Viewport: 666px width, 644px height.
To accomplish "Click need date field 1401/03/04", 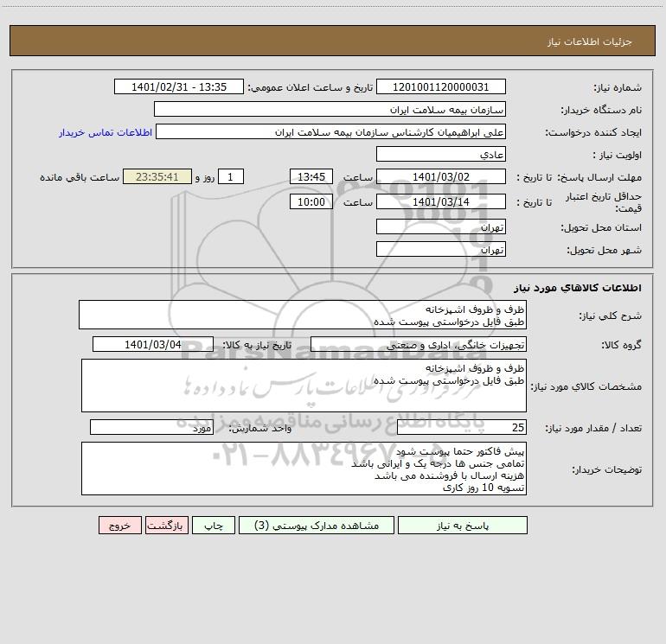I will pyautogui.click(x=153, y=345).
